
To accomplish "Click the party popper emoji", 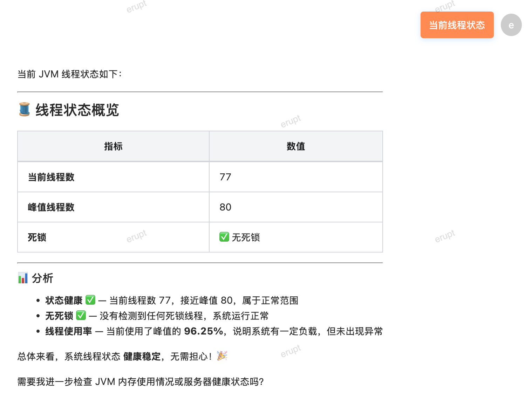I will click(222, 356).
